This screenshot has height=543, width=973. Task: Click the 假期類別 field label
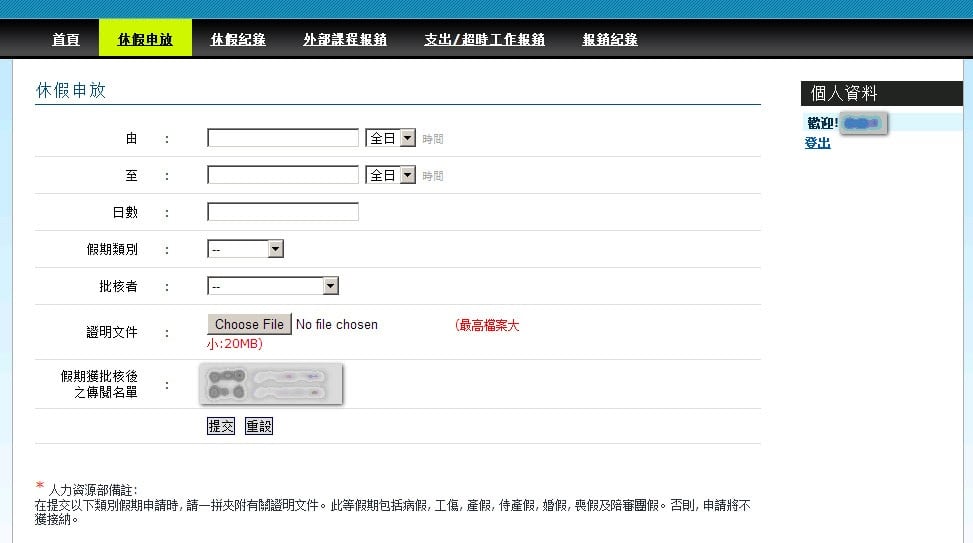[x=112, y=249]
